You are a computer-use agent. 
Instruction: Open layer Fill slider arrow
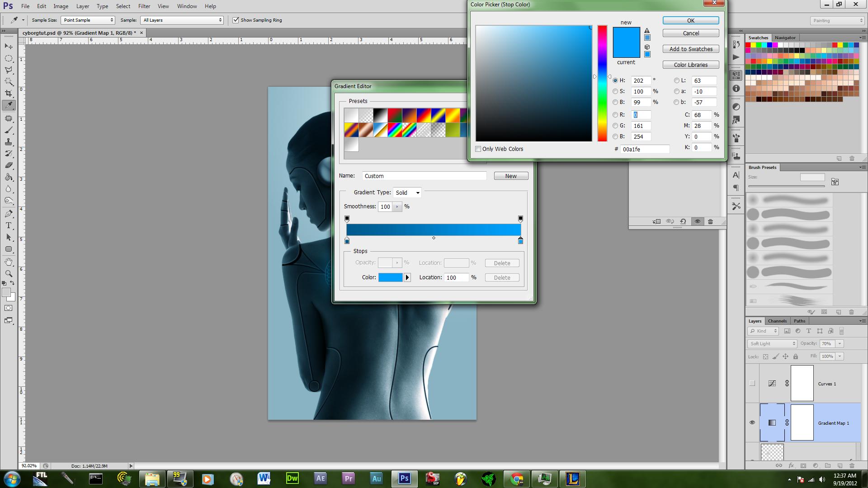pyautogui.click(x=840, y=356)
